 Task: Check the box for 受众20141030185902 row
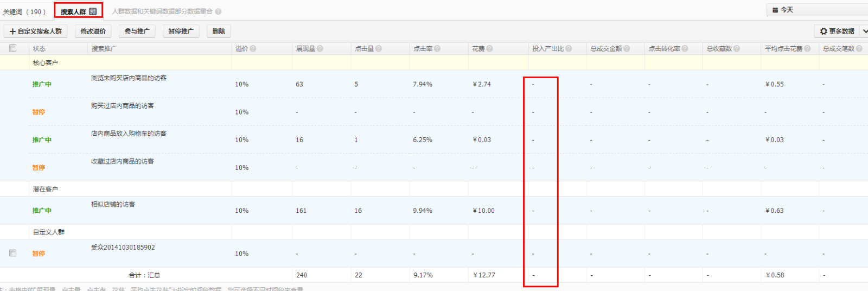[x=13, y=253]
